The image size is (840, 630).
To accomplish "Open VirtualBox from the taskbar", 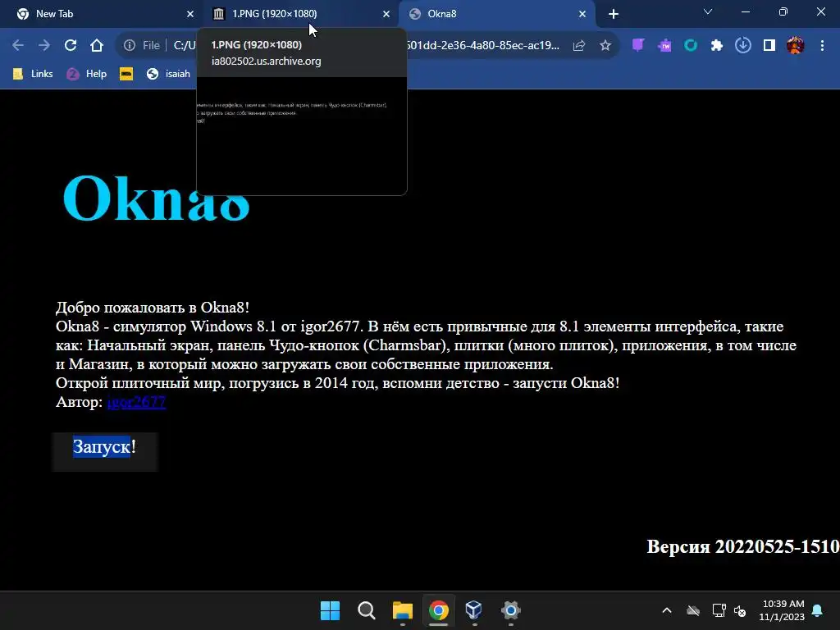I will pyautogui.click(x=474, y=610).
